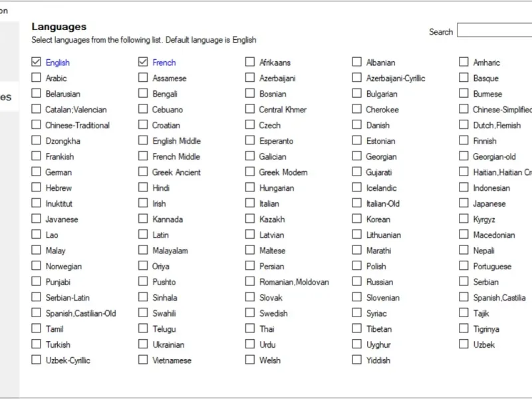Click the Search input field
Viewport: 532px width, 399px height.
tap(493, 31)
